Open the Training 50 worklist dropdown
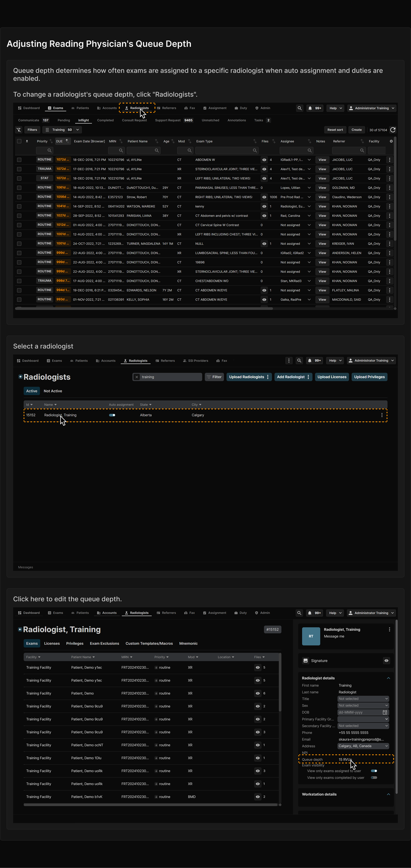 coord(62,130)
